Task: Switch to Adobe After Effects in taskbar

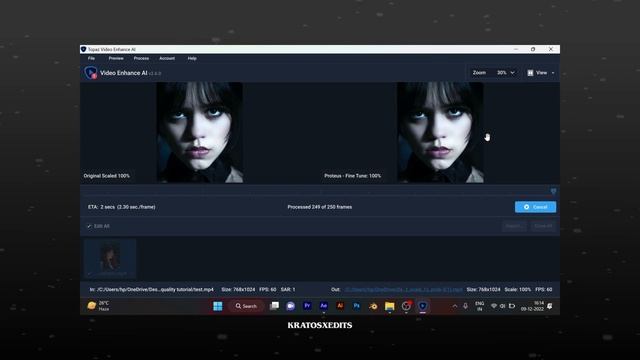Action: (324, 306)
